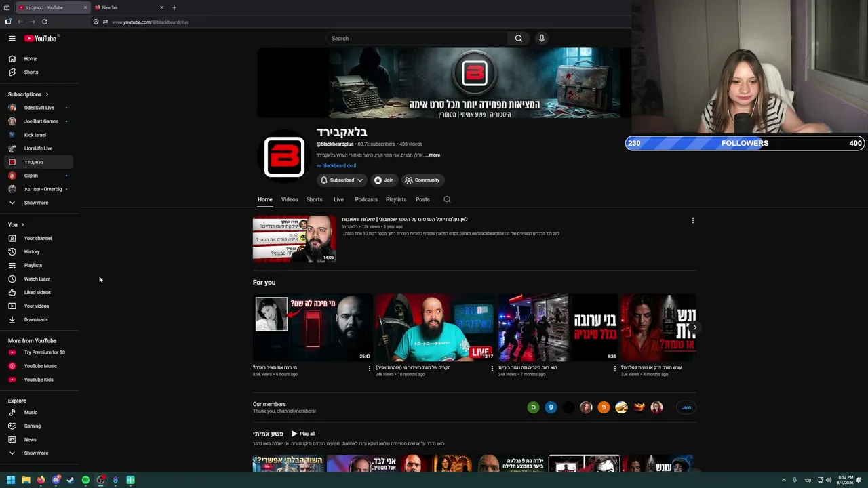Image resolution: width=868 pixels, height=488 pixels.
Task: Focus the YouTube Search field
Action: coord(417,39)
